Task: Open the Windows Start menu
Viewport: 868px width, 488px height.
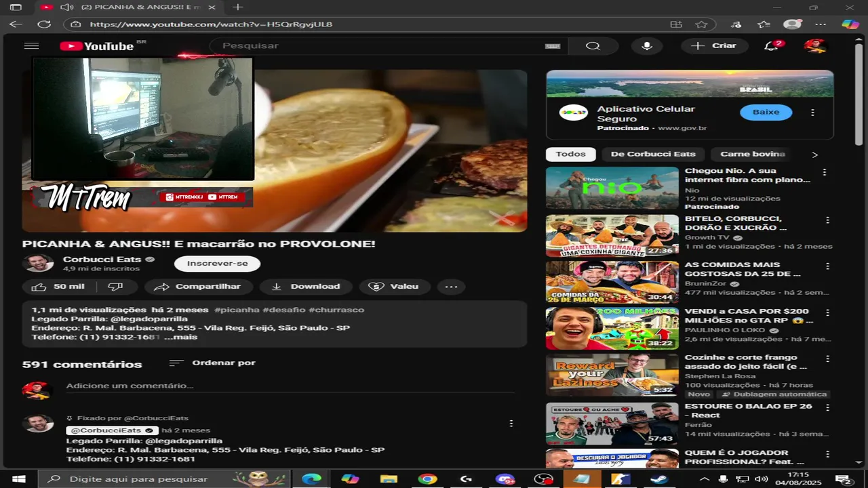Action: [x=19, y=479]
